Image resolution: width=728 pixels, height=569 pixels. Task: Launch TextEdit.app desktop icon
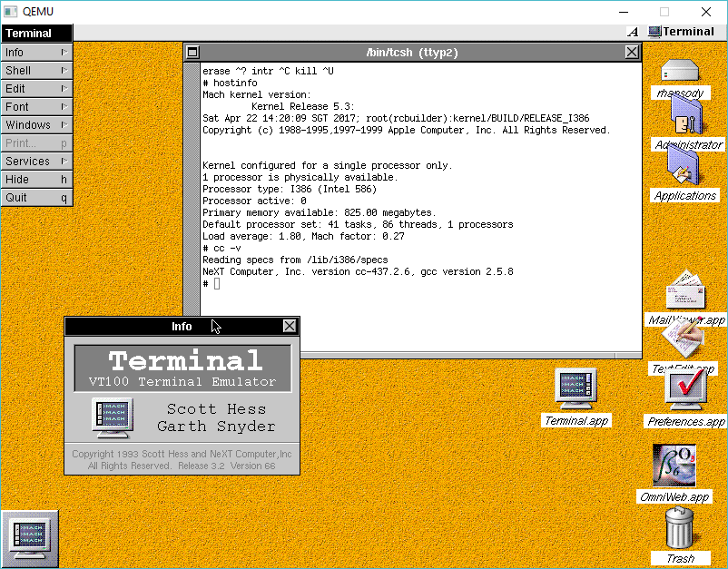point(684,341)
